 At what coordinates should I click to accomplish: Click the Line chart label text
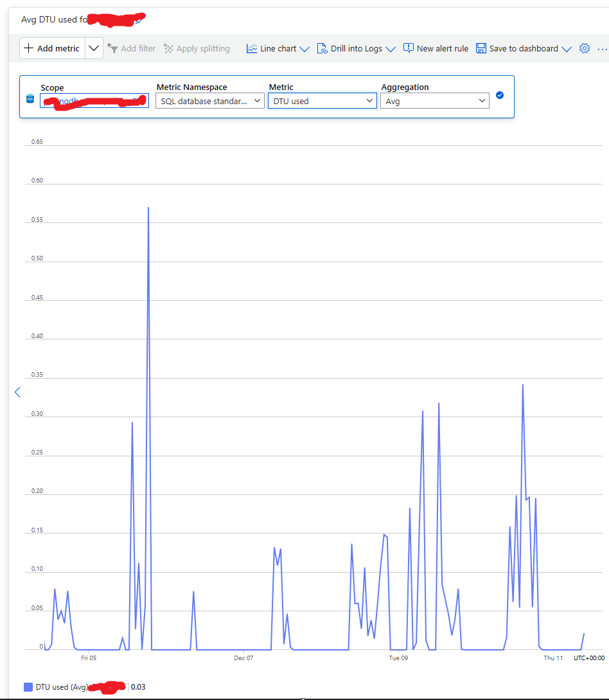pos(278,48)
